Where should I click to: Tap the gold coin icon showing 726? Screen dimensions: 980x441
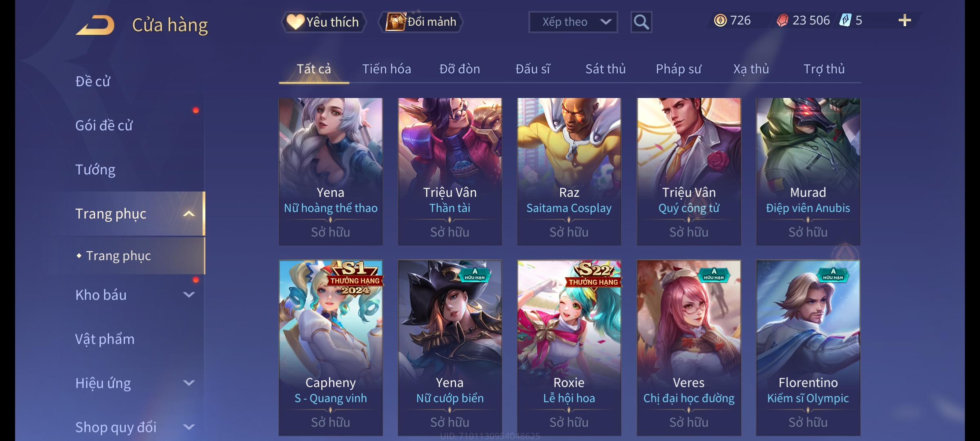[720, 20]
